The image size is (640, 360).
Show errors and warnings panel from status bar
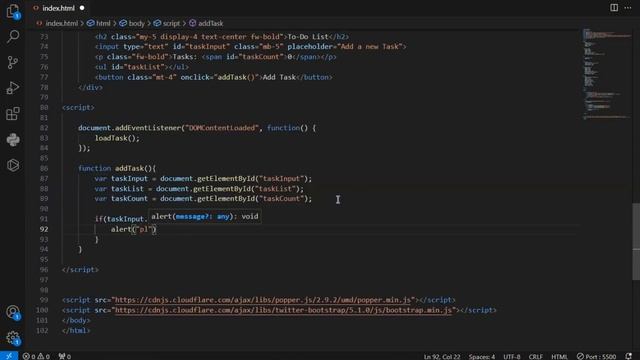click(x=36, y=356)
